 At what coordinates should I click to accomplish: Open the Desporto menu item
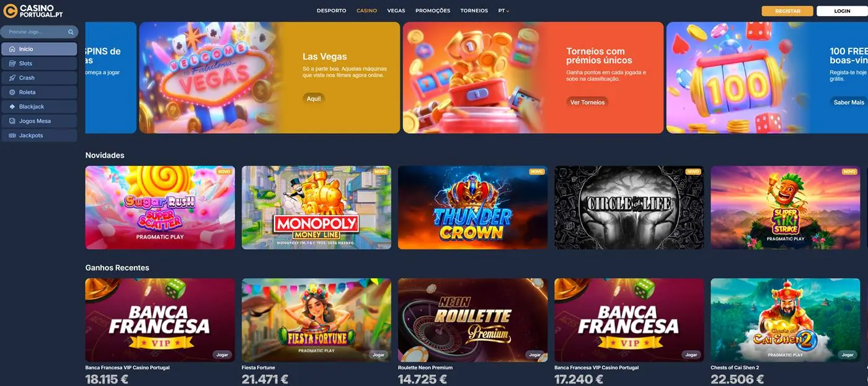(332, 11)
